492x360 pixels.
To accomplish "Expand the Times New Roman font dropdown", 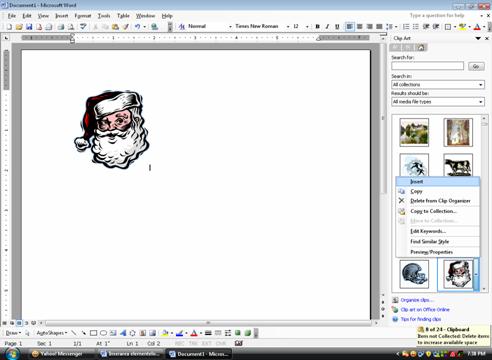I will click(288, 26).
